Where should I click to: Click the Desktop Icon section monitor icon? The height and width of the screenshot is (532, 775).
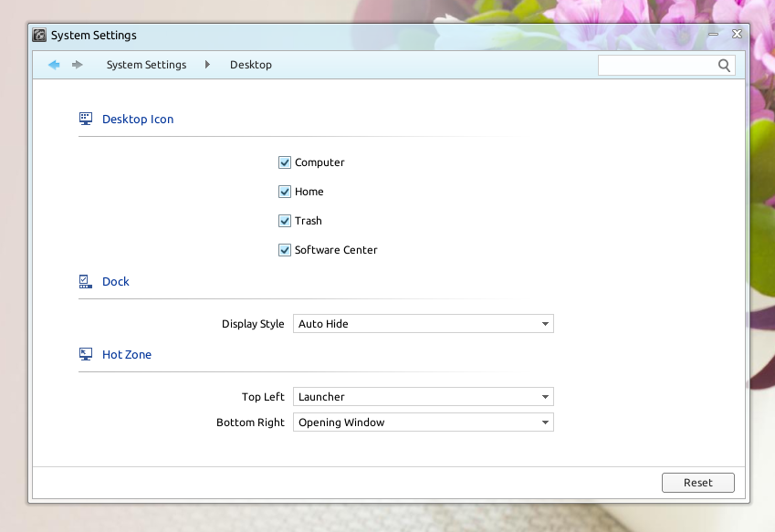point(86,118)
